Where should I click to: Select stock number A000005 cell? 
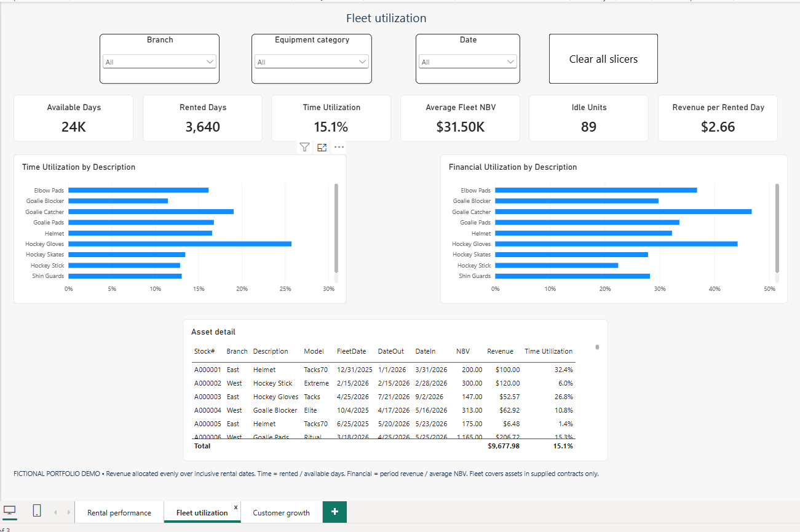point(207,424)
